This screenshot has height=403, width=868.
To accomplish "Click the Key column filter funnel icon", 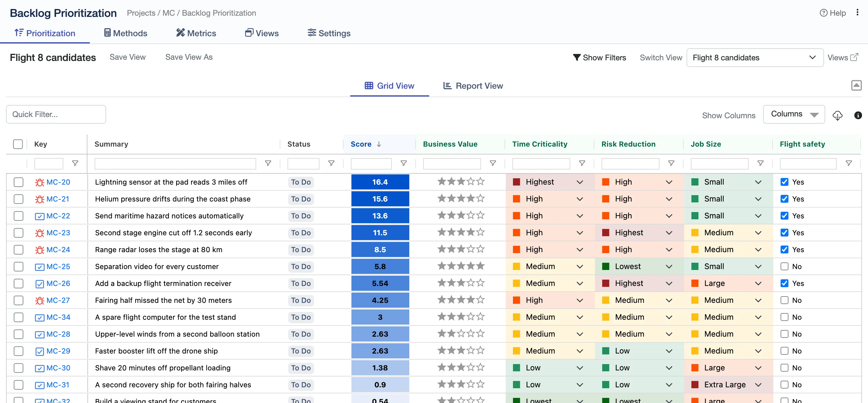I will click(x=75, y=163).
